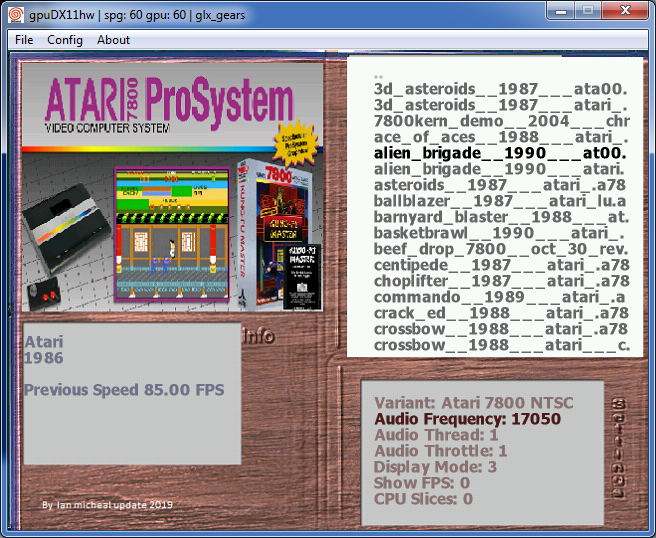The width and height of the screenshot is (656, 538).
Task: Select the '..' parent directory entry
Action: pyautogui.click(x=378, y=77)
